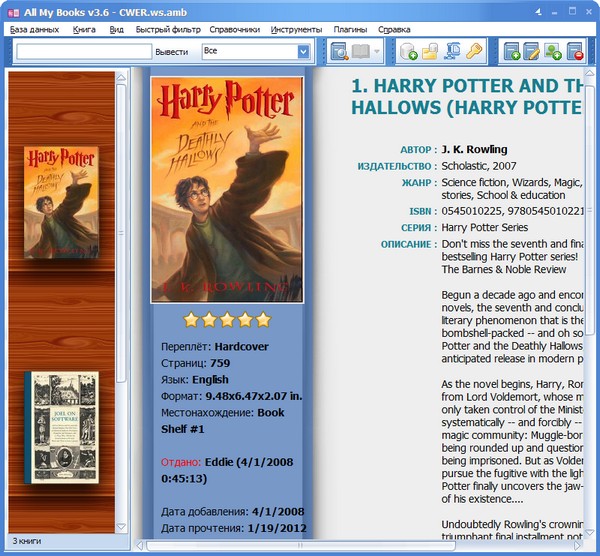Click the page count 759
The image size is (600, 556).
pos(220,363)
